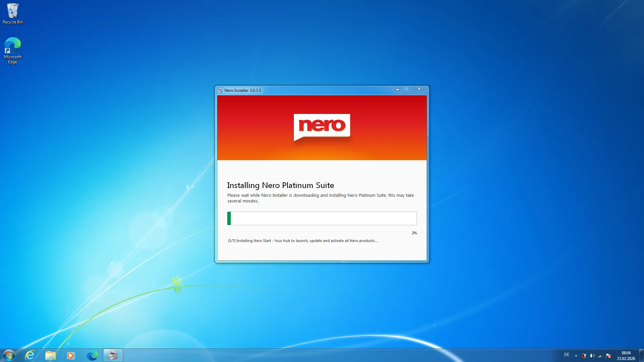
Task: Launch Internet Explorer from the taskbar
Action: (30, 355)
